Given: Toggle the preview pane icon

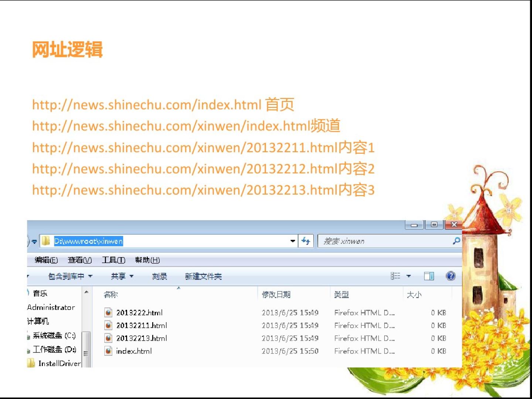Looking at the screenshot, I should coord(429,276).
